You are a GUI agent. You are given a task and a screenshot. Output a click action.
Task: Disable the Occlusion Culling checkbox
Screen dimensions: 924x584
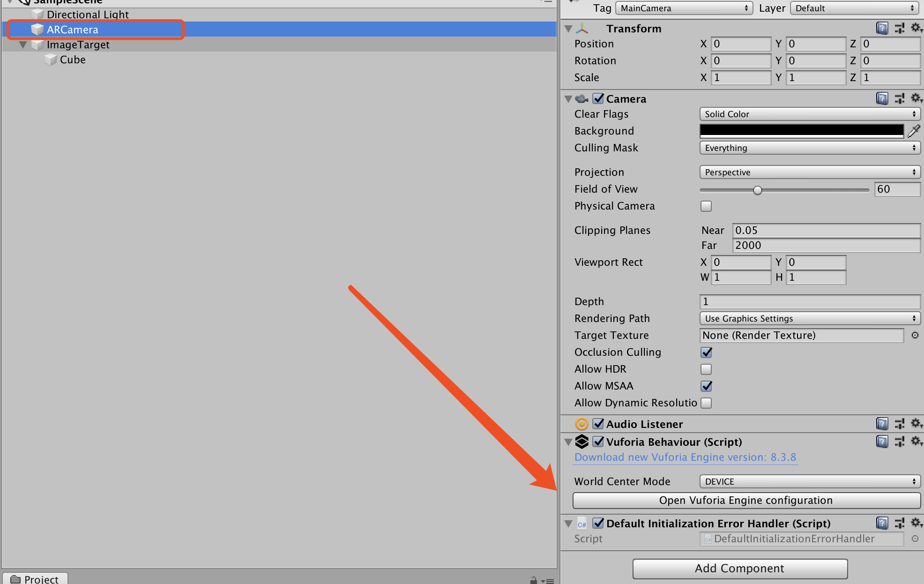[707, 352]
